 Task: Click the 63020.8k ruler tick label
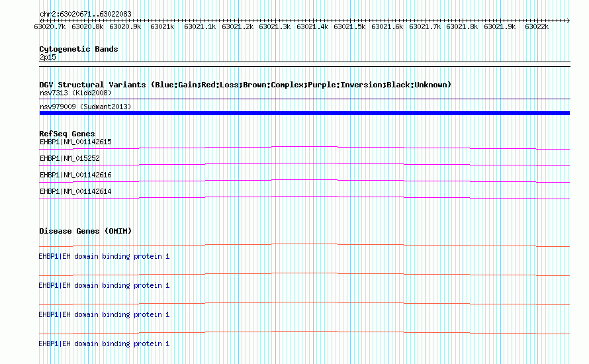[x=87, y=26]
